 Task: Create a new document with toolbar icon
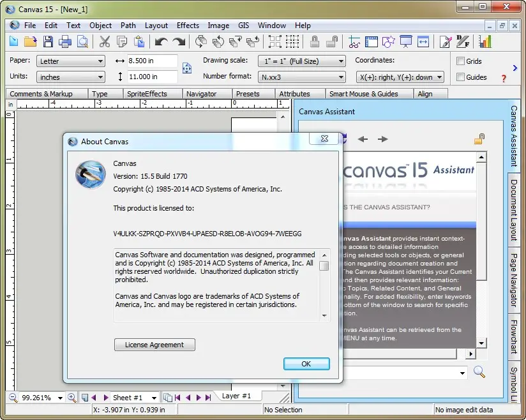tap(14, 41)
